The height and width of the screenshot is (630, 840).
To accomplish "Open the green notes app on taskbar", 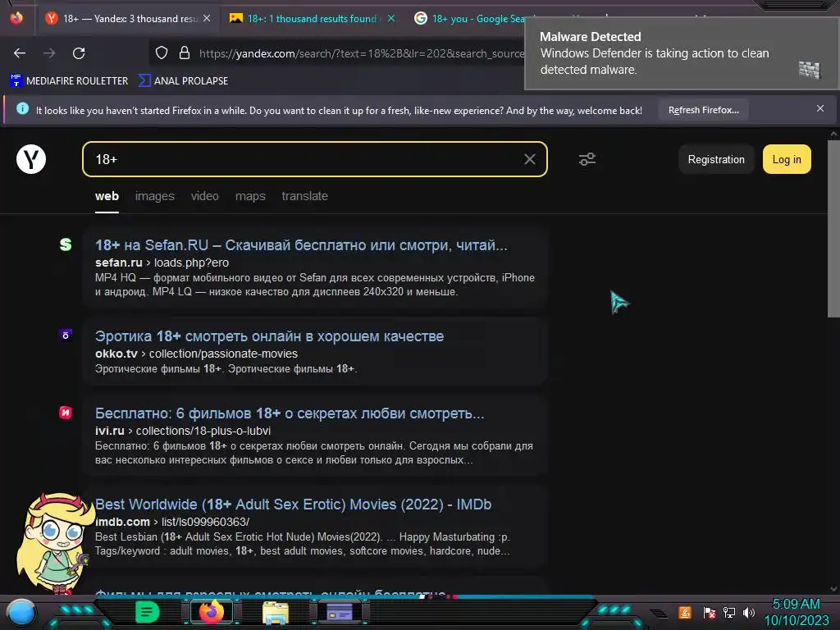I will click(147, 612).
